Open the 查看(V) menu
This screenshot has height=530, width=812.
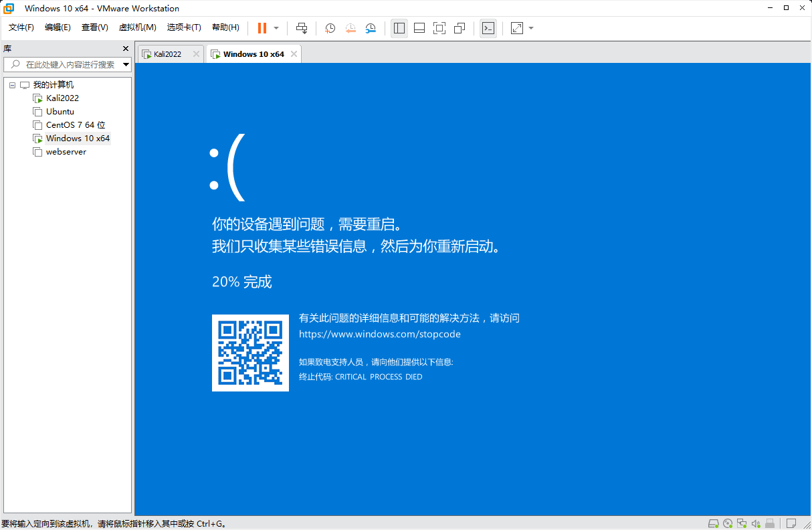(95, 27)
